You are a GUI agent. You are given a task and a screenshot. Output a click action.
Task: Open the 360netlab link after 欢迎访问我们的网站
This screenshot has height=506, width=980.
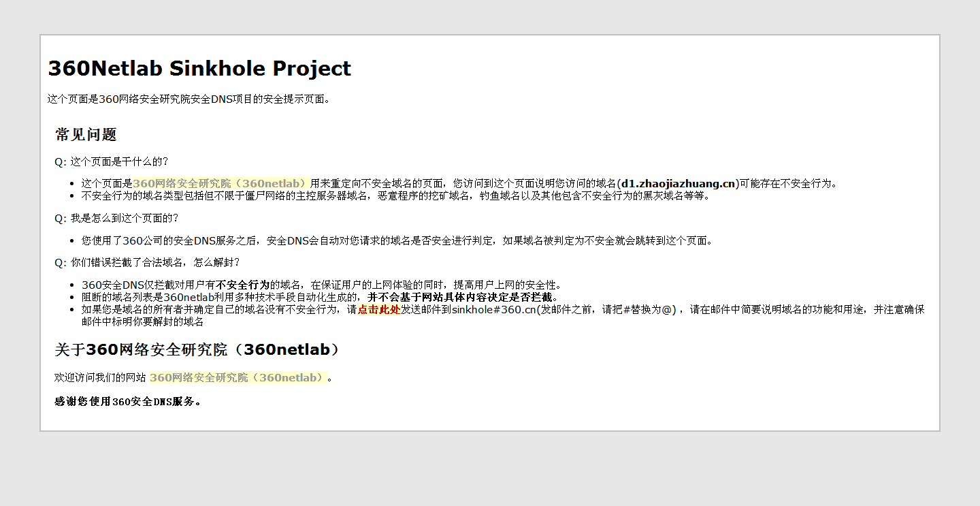tap(238, 377)
